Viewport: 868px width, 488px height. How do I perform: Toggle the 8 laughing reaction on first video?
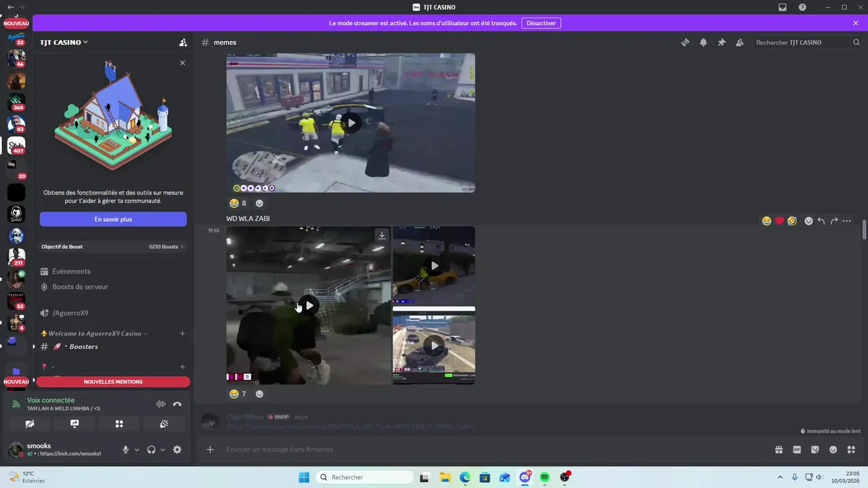238,203
